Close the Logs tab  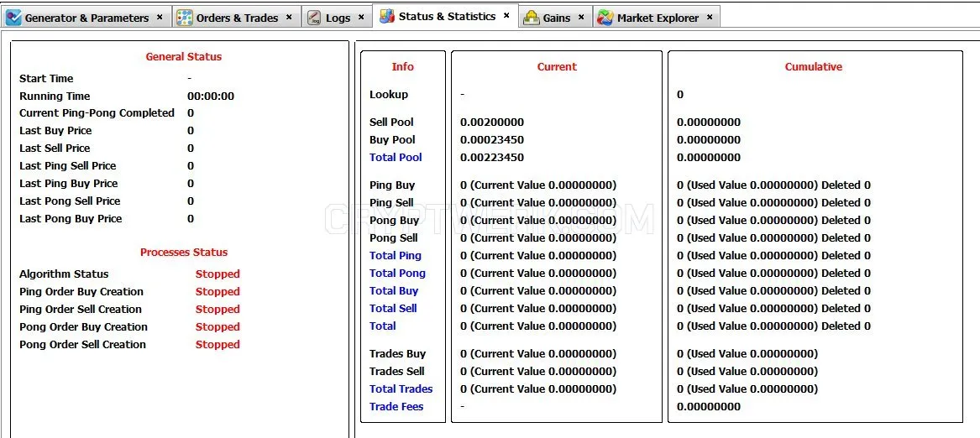[360, 18]
